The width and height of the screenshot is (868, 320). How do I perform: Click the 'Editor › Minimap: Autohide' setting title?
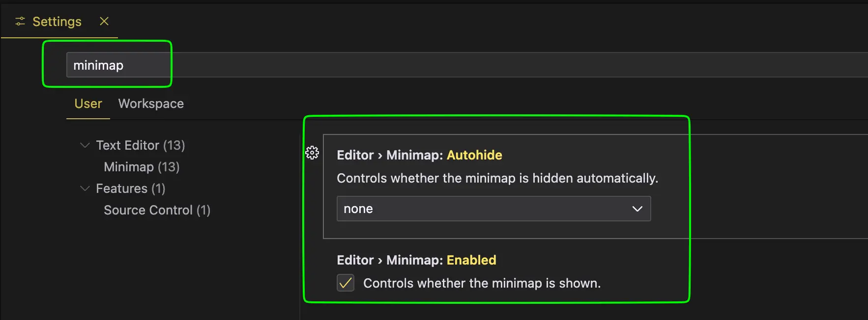(419, 155)
